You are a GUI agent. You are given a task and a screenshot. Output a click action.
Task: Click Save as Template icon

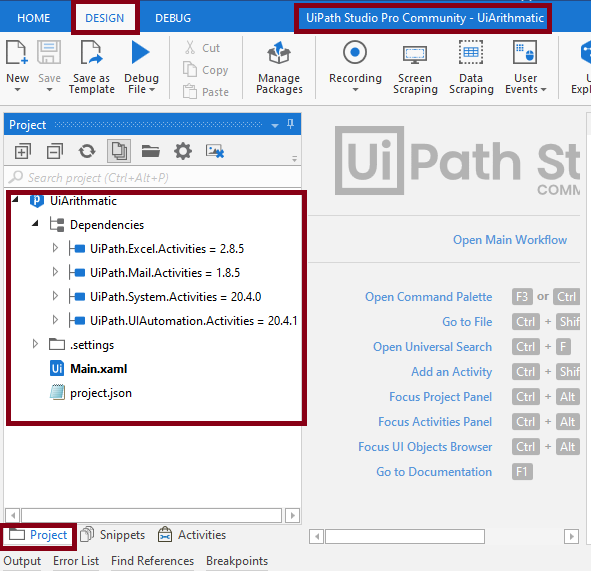tap(91, 52)
